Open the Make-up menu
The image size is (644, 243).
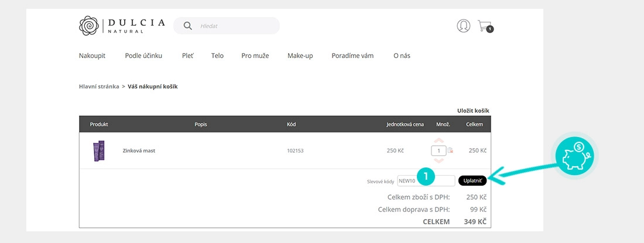click(300, 56)
